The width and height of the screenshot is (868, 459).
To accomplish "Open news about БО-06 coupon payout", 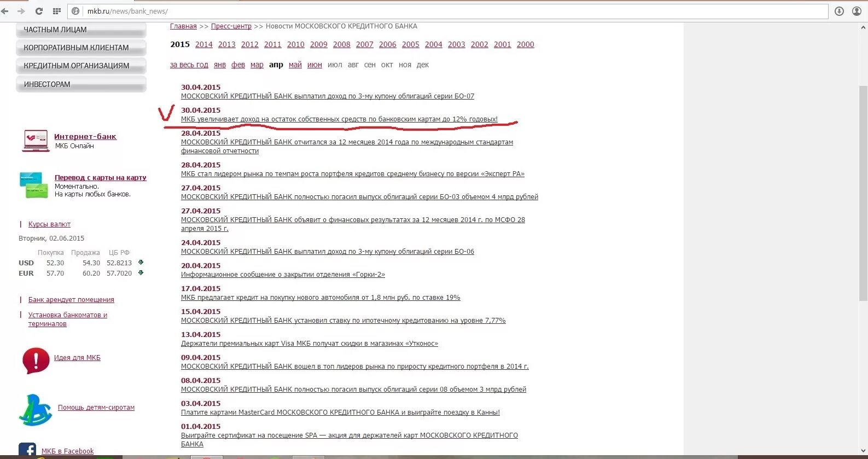I will pos(328,252).
